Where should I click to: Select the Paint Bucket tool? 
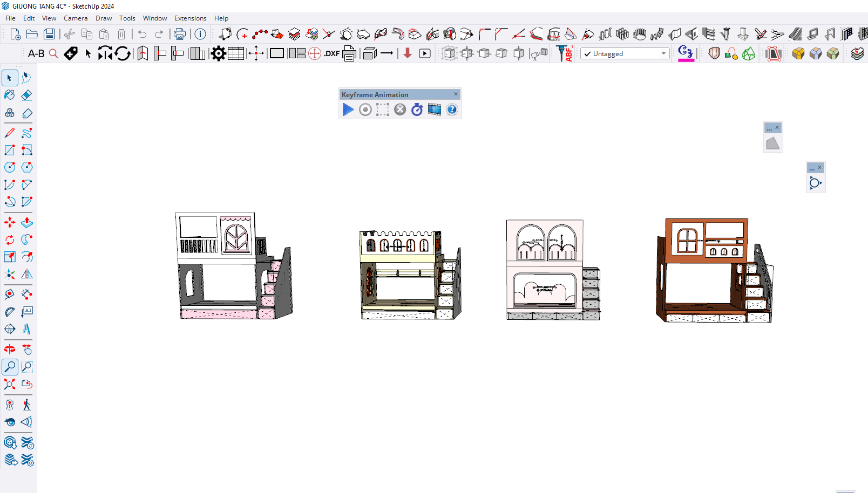[x=10, y=95]
